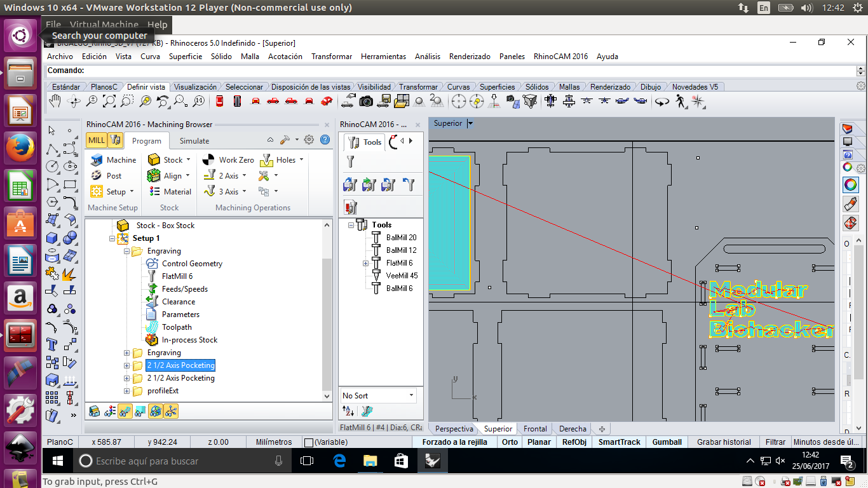Expand the profileExt tree node

(x=127, y=391)
